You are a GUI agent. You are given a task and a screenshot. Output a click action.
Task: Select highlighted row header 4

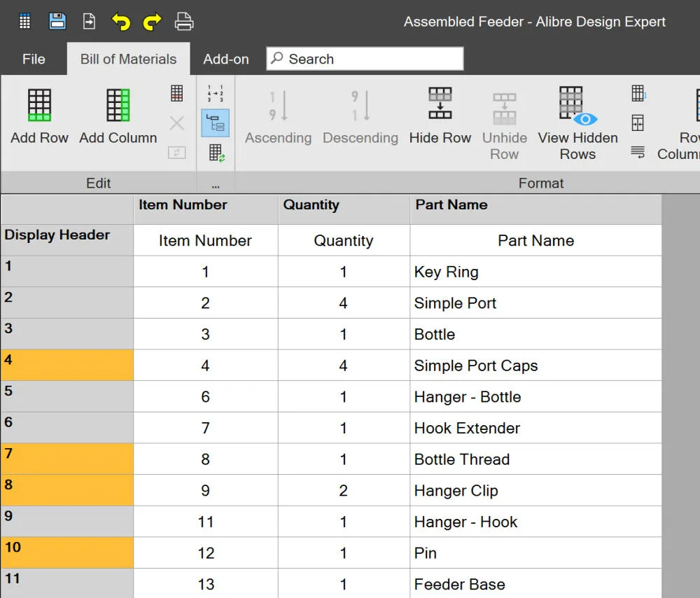(67, 365)
